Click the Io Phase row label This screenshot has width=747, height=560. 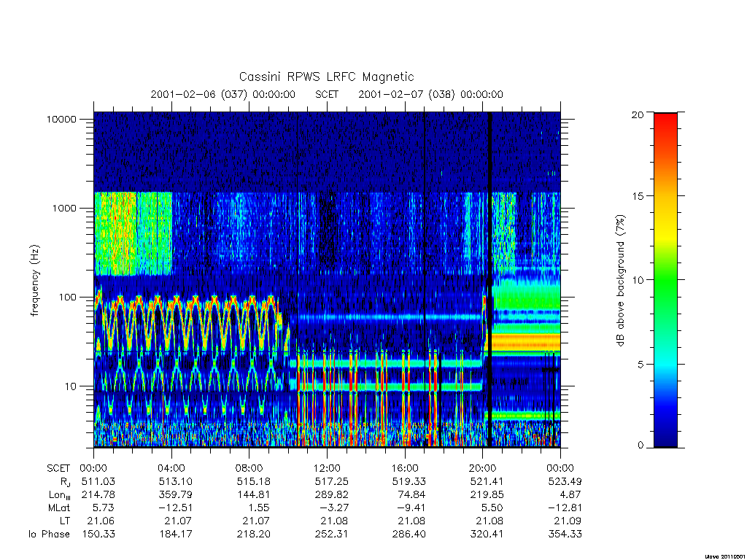pos(49,534)
